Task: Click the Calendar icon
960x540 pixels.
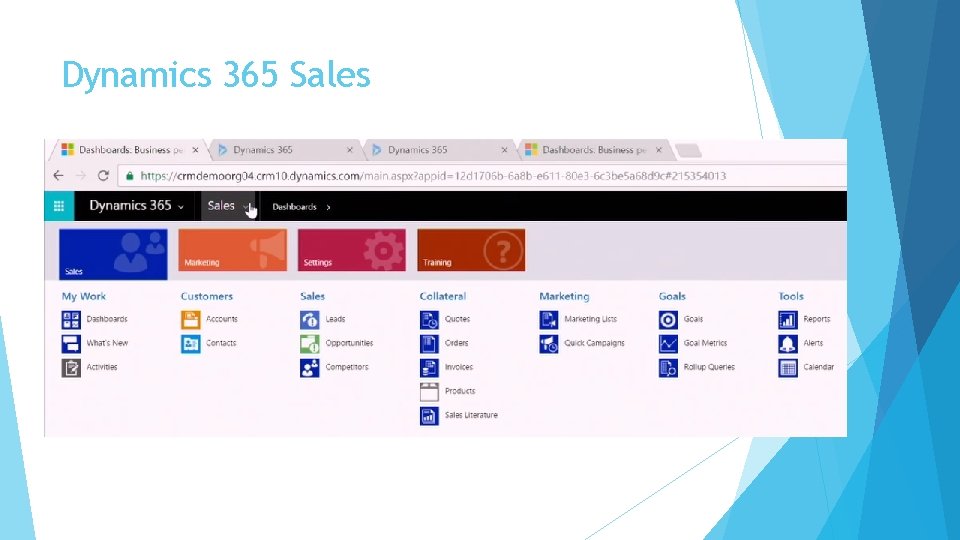Action: 787,367
